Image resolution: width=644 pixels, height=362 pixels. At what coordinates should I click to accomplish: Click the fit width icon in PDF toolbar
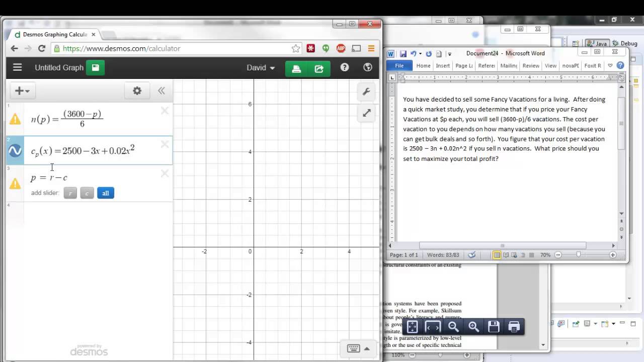433,327
